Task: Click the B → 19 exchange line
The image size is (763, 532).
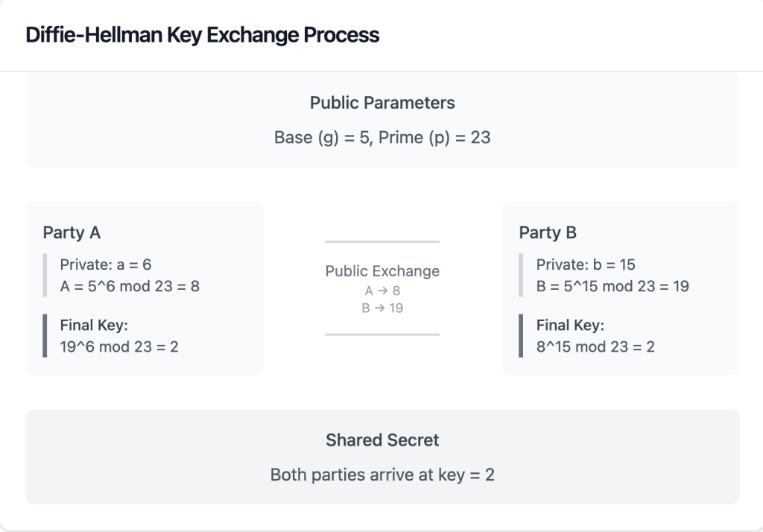Action: tap(382, 307)
